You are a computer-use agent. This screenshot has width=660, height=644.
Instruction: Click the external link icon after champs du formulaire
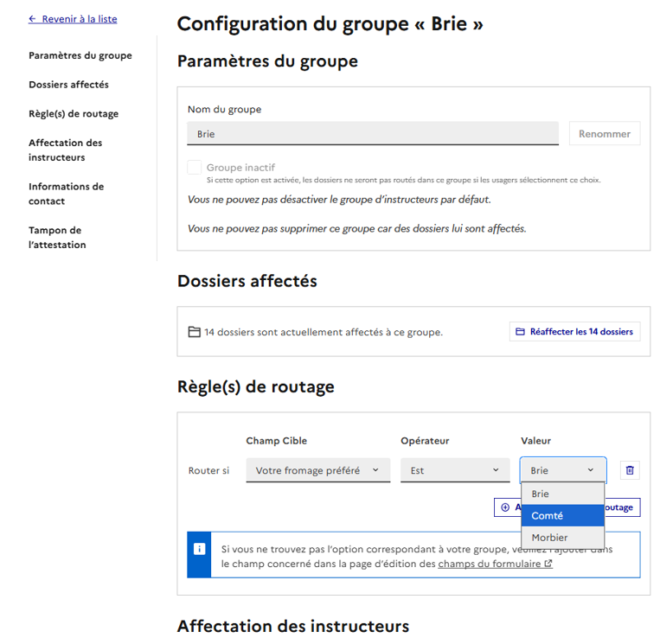(548, 564)
